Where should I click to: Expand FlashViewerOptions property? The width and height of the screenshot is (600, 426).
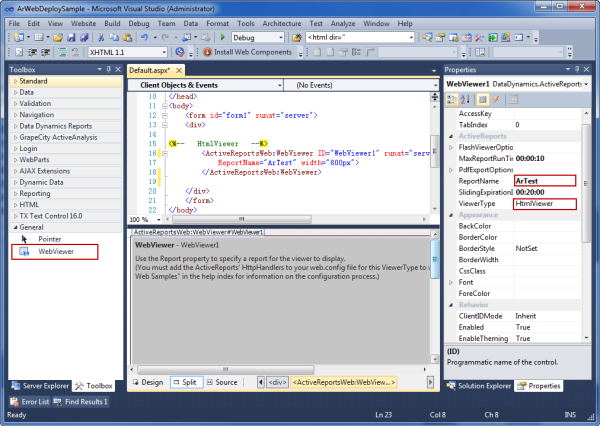pos(451,147)
